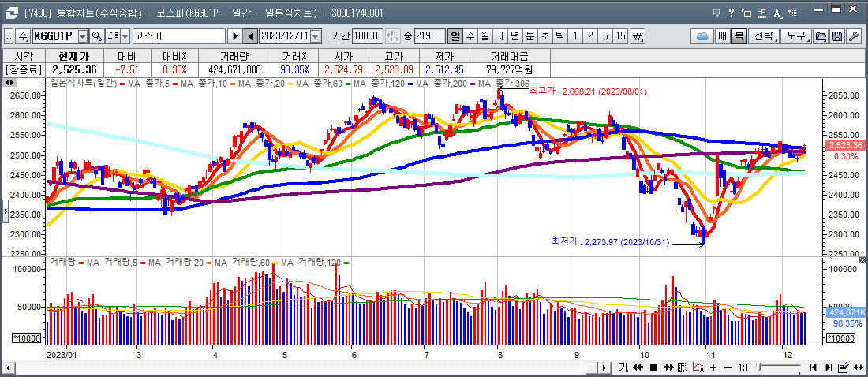Screen dimensions: 868x377
Task: Toggle the left-right arrows at the chart's upper left
Action: point(9,82)
